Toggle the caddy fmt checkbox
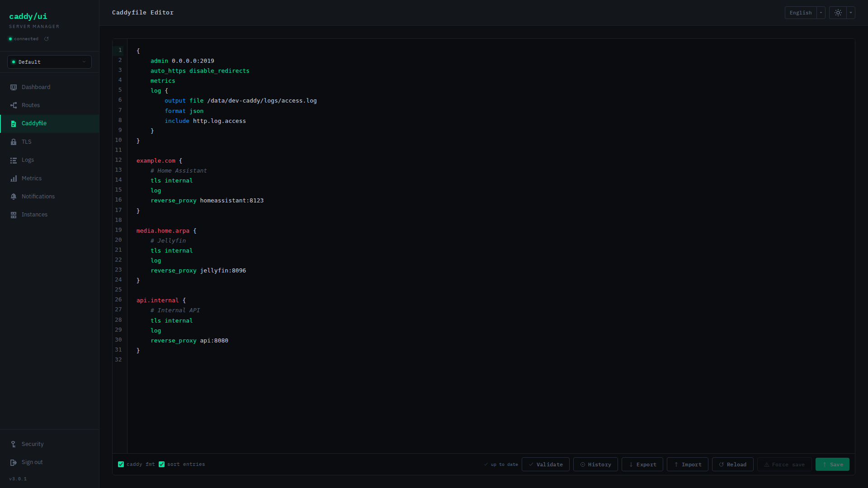Image resolution: width=868 pixels, height=488 pixels. [x=121, y=465]
